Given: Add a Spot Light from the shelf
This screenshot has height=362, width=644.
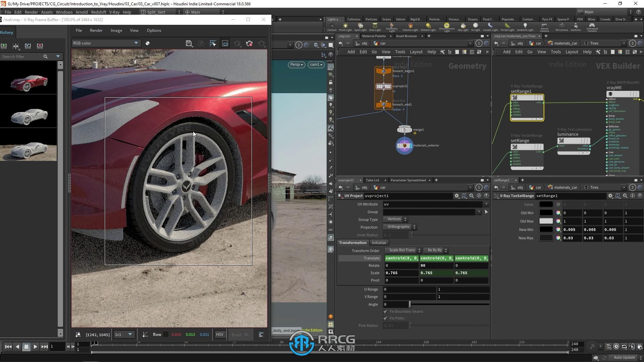Looking at the screenshot, I should tap(360, 27).
